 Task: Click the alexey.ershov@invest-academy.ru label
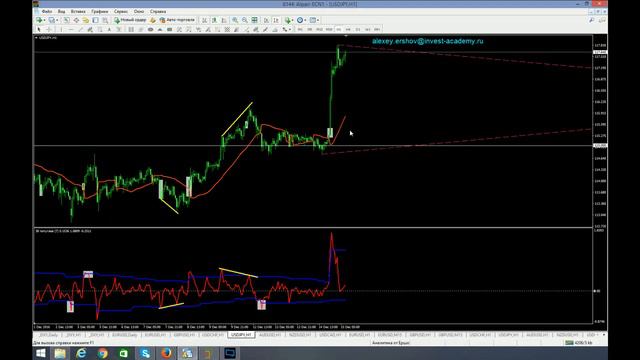427,41
